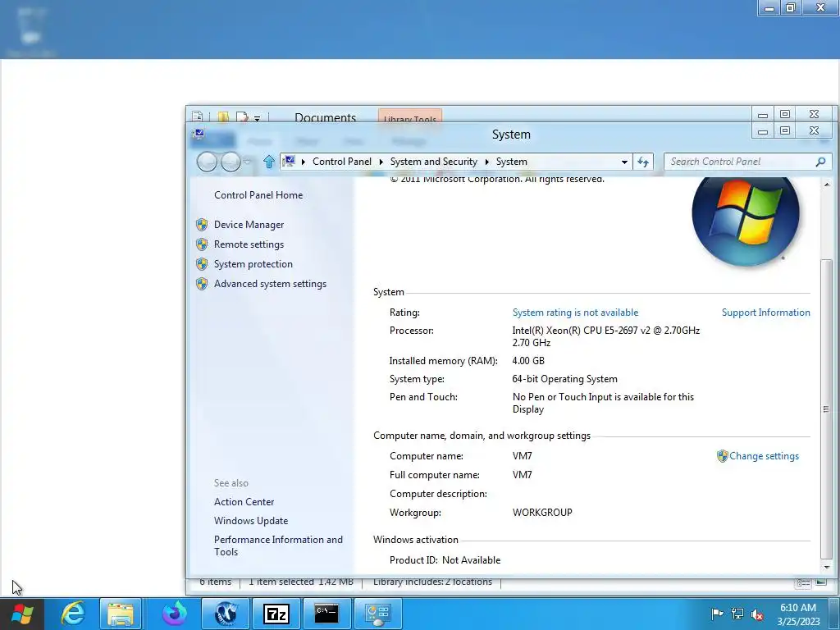This screenshot has height=630, width=840.
Task: Click Change settings for computer name
Action: pos(764,456)
